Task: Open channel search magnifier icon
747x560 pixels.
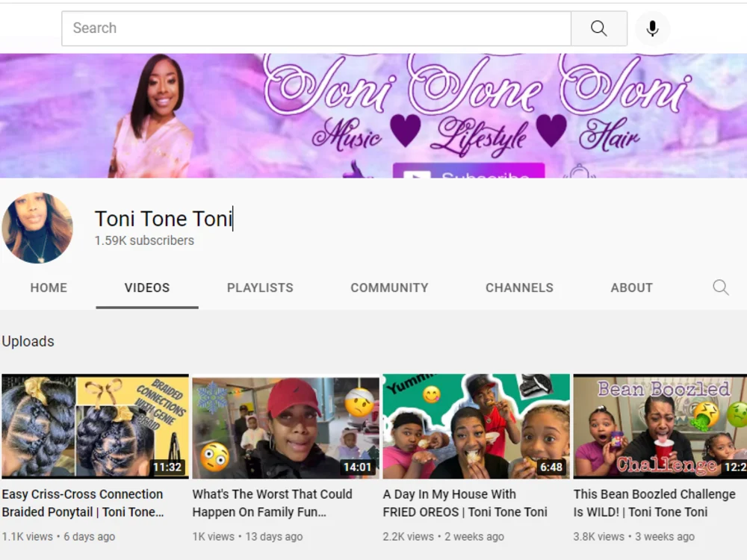Action: (720, 287)
